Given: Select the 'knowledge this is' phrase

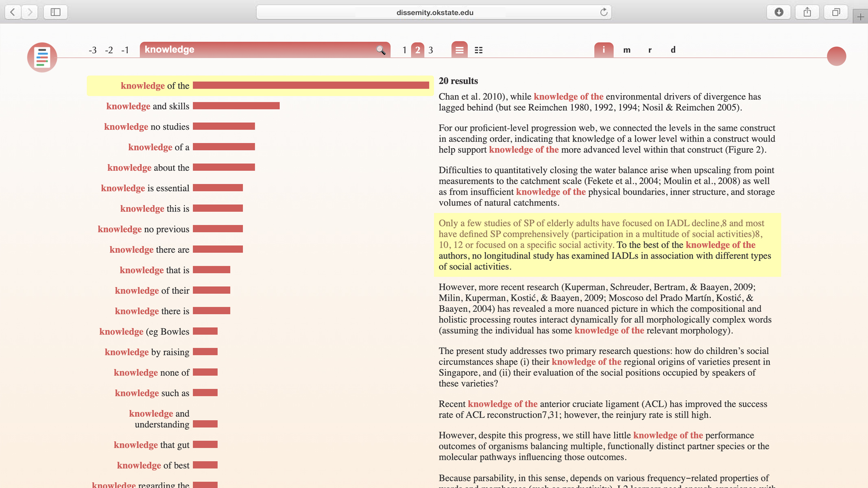Looking at the screenshot, I should point(155,209).
